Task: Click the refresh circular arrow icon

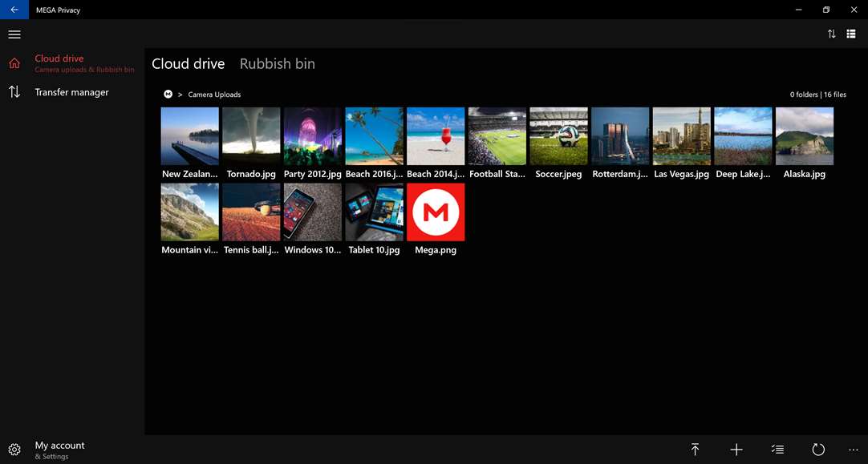Action: pos(818,450)
